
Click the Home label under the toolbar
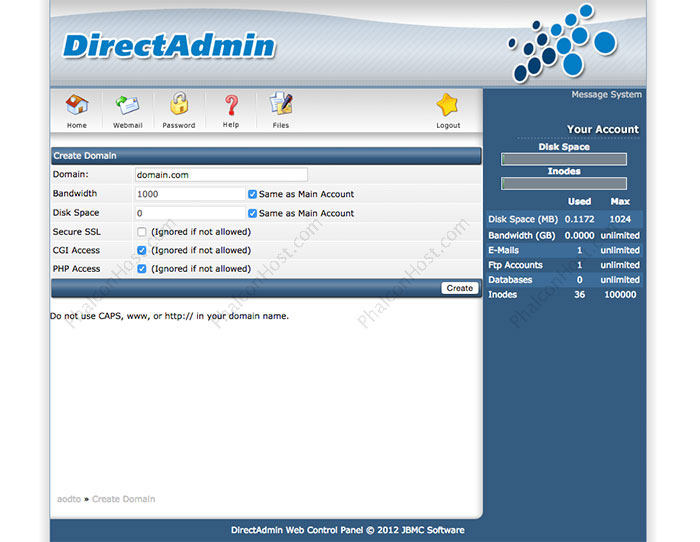tap(77, 125)
